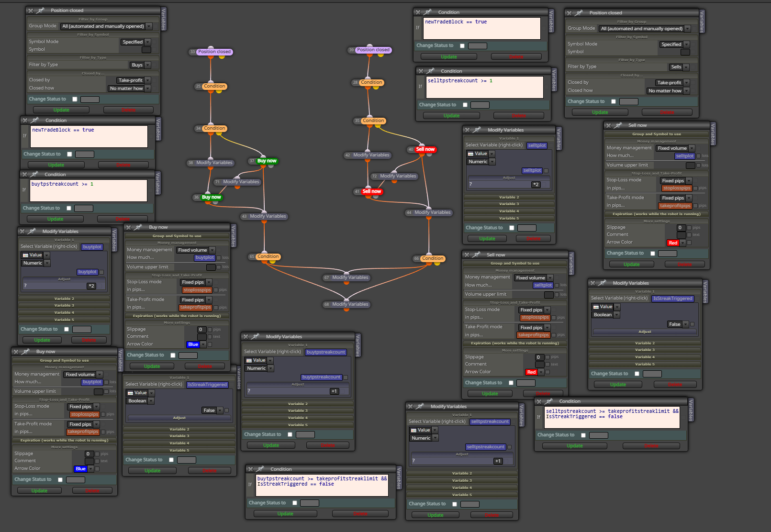
Task: Open Filter by Type dropdown showing Buys
Action: [x=140, y=65]
